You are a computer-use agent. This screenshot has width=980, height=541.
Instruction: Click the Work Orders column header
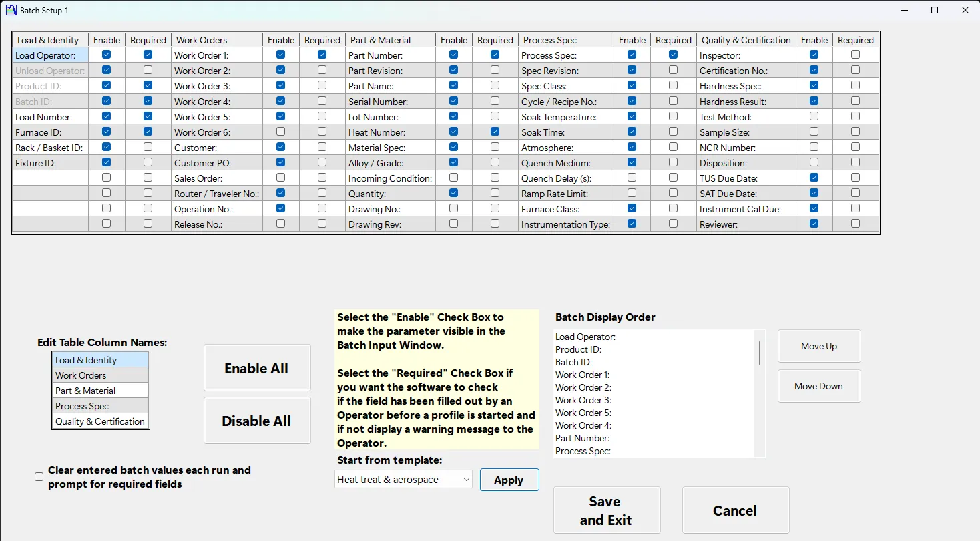click(x=217, y=40)
